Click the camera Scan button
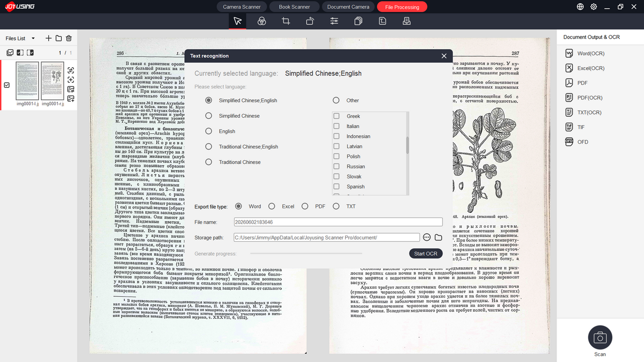This screenshot has height=362, width=644. coord(600,338)
